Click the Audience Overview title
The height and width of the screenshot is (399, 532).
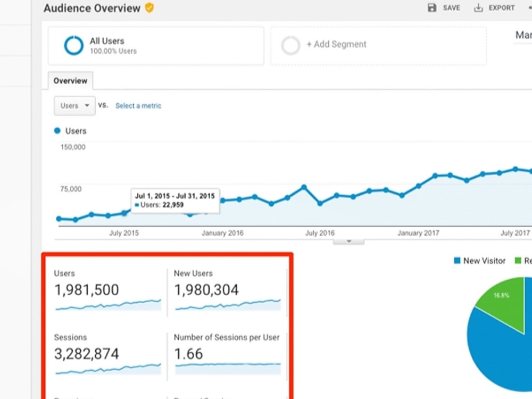[92, 8]
